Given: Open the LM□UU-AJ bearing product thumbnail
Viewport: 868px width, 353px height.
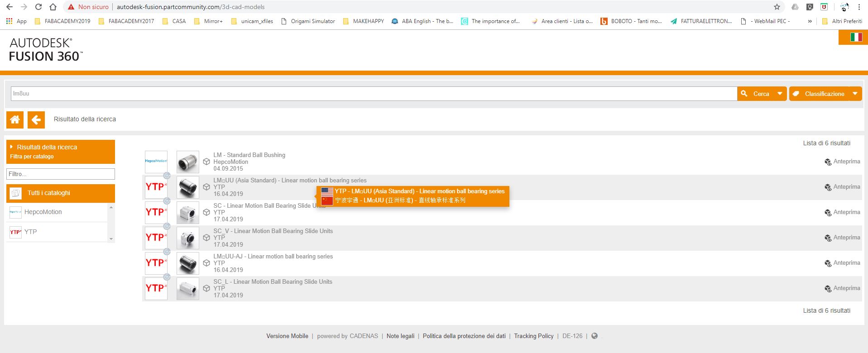Looking at the screenshot, I should (x=187, y=263).
